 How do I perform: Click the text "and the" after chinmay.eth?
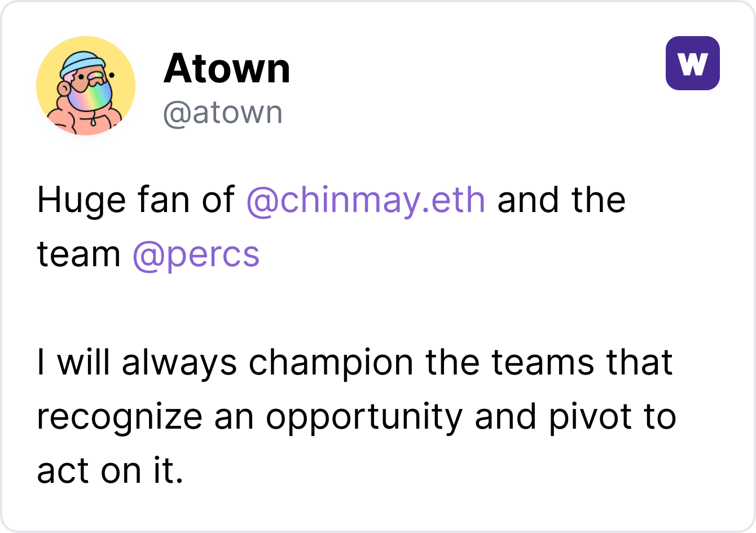561,200
